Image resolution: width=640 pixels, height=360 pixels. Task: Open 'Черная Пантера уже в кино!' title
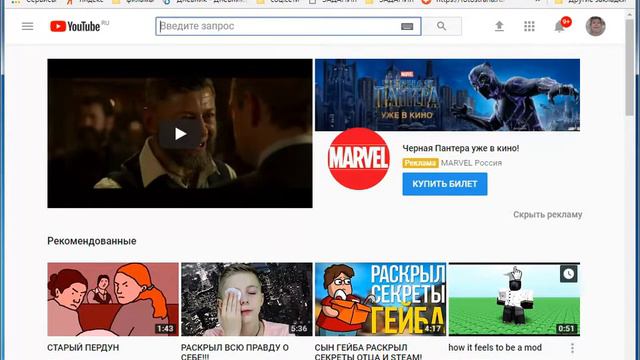coord(461,148)
